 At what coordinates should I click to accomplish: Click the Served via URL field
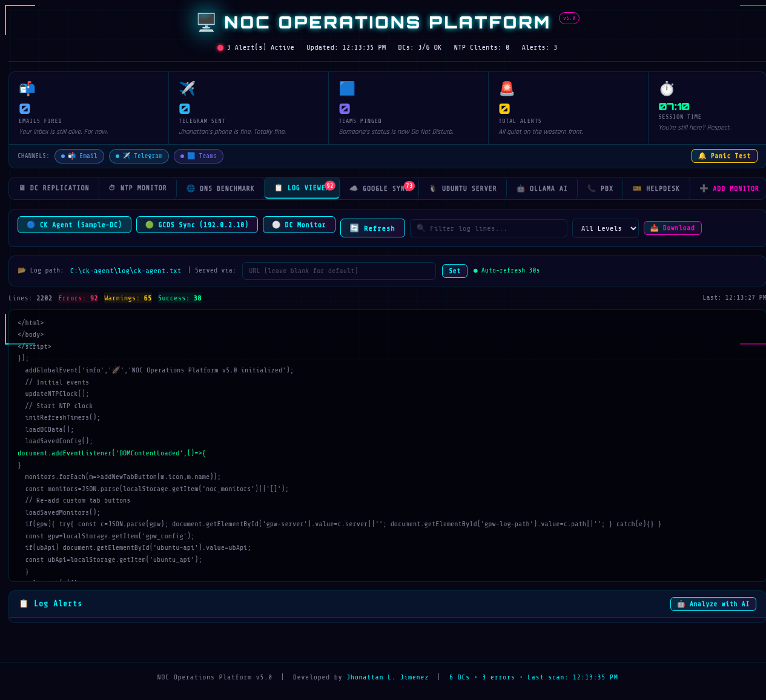tap(339, 271)
